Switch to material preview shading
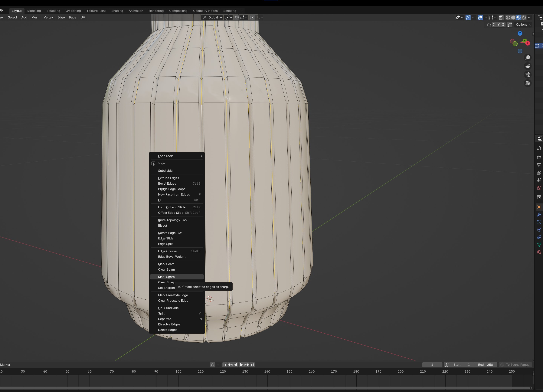The image size is (543, 392). point(518,18)
